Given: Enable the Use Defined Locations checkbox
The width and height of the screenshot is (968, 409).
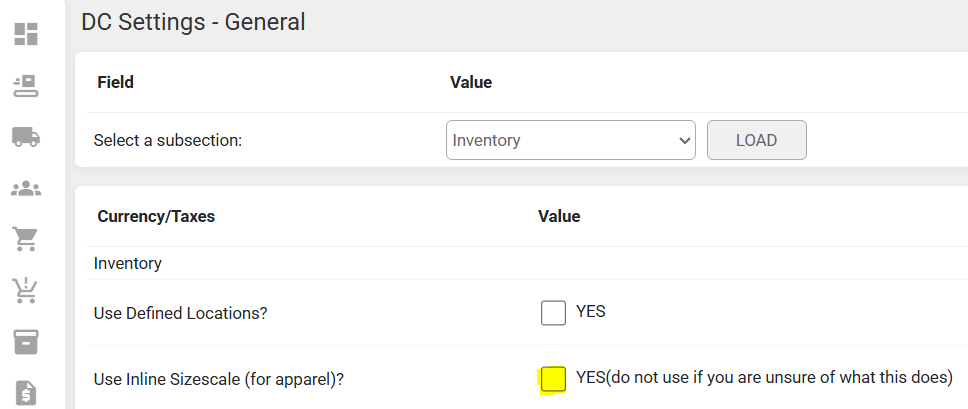Looking at the screenshot, I should click(553, 313).
